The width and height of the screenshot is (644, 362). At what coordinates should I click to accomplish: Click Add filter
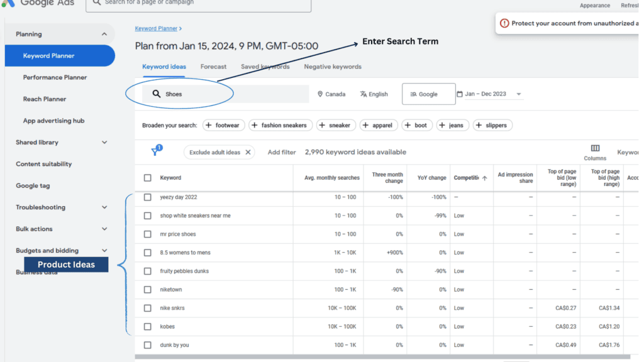(x=281, y=152)
